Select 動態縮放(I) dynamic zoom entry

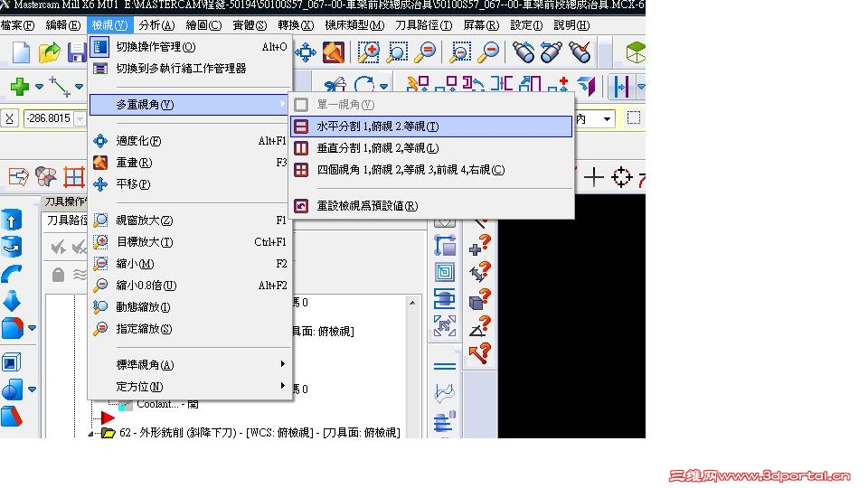pos(190,307)
